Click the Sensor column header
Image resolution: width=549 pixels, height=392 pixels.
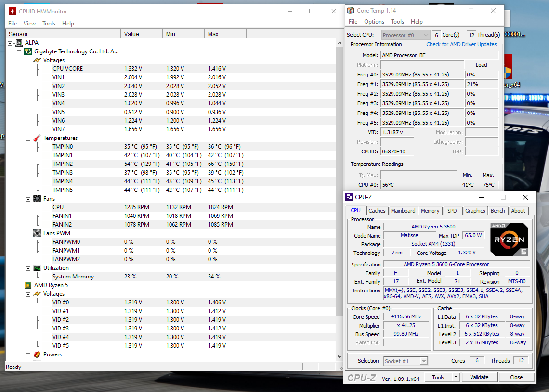click(64, 34)
